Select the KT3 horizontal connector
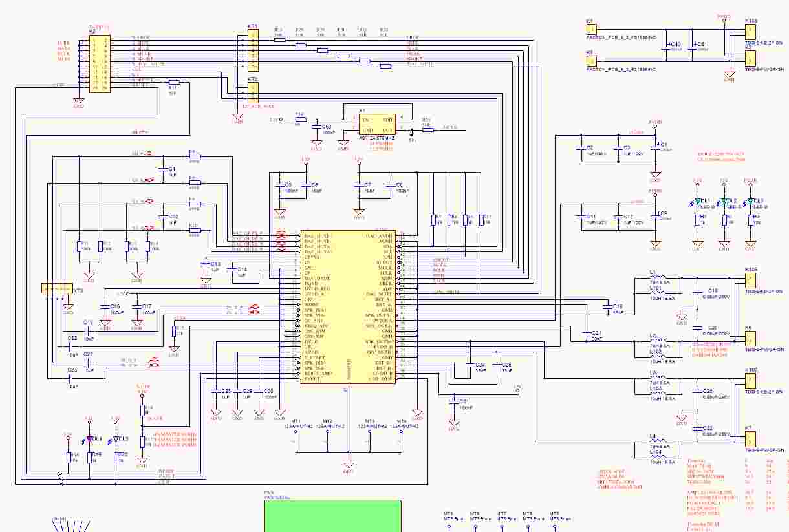 click(x=58, y=288)
